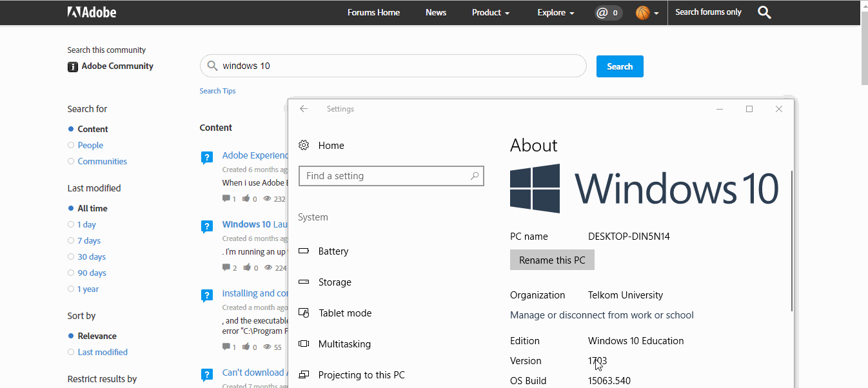Click the OS Build value 15063.540
Image resolution: width=868 pixels, height=388 pixels.
[609, 381]
